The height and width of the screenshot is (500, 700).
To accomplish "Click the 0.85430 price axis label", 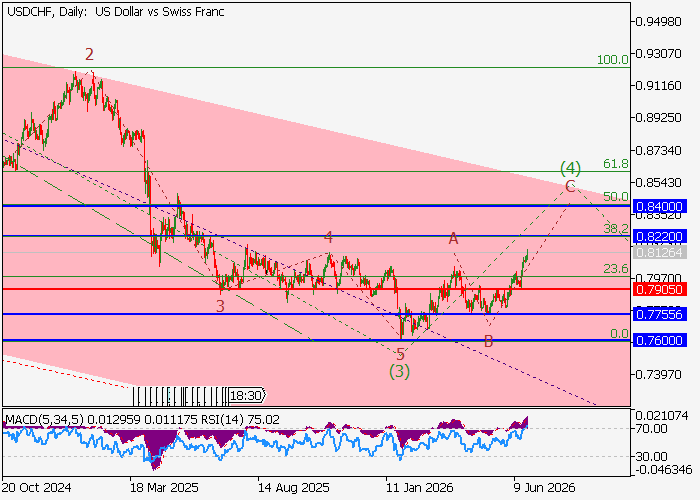I will 658,183.
